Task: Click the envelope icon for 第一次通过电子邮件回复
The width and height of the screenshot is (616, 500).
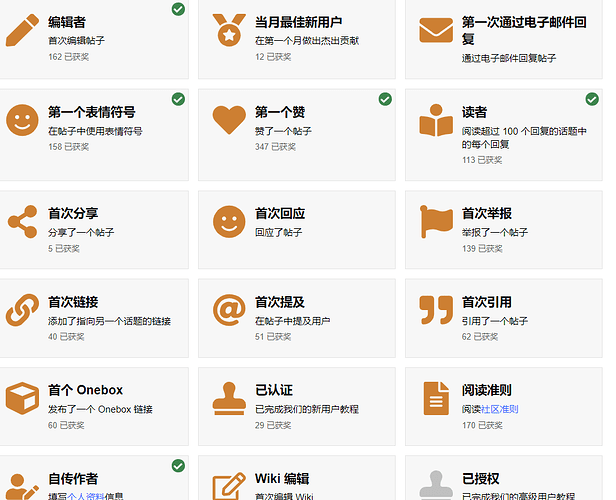Action: (x=436, y=30)
